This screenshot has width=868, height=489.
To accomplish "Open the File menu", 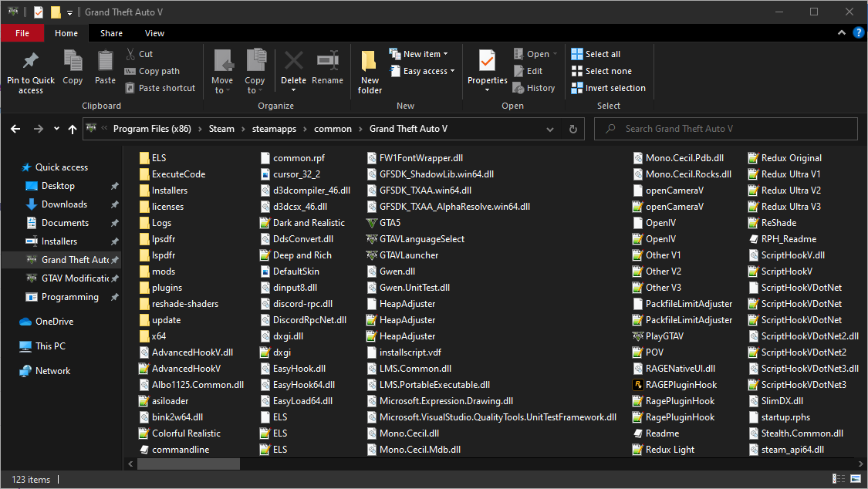I will tap(22, 33).
